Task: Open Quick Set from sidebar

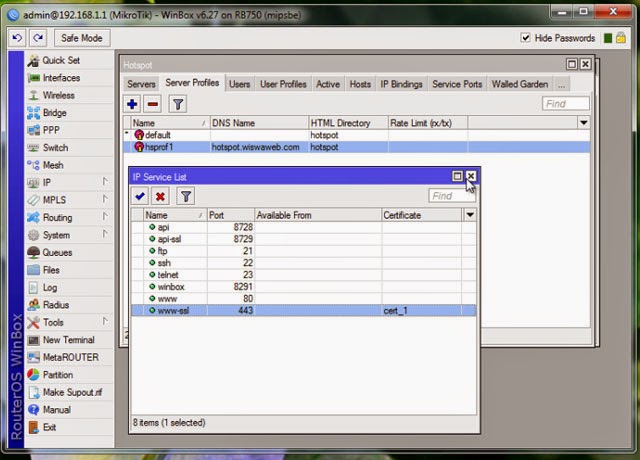Action: (x=69, y=60)
